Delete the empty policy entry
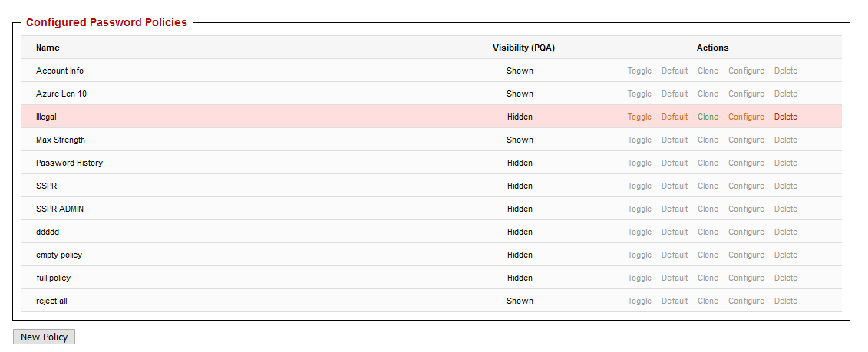 point(785,255)
